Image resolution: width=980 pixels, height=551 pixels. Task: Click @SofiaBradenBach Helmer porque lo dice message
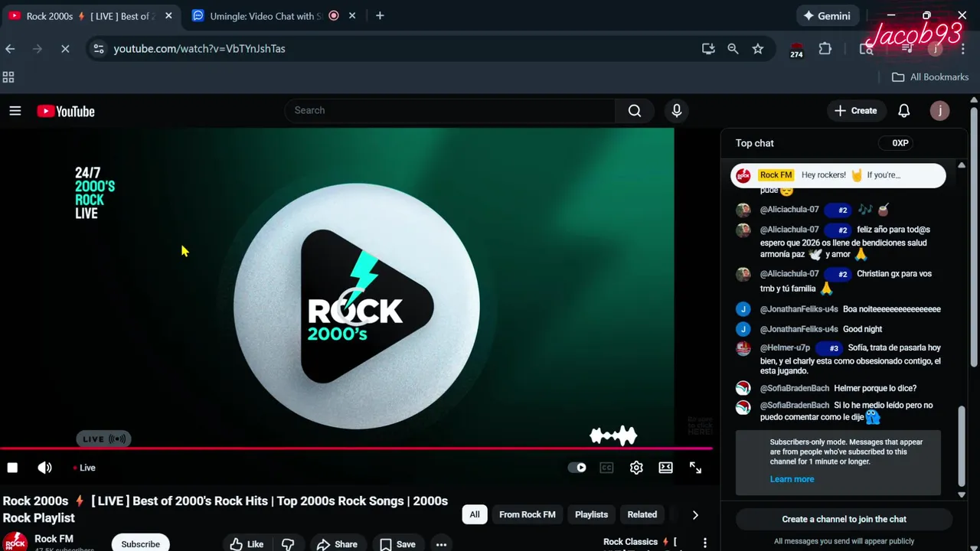pos(875,388)
